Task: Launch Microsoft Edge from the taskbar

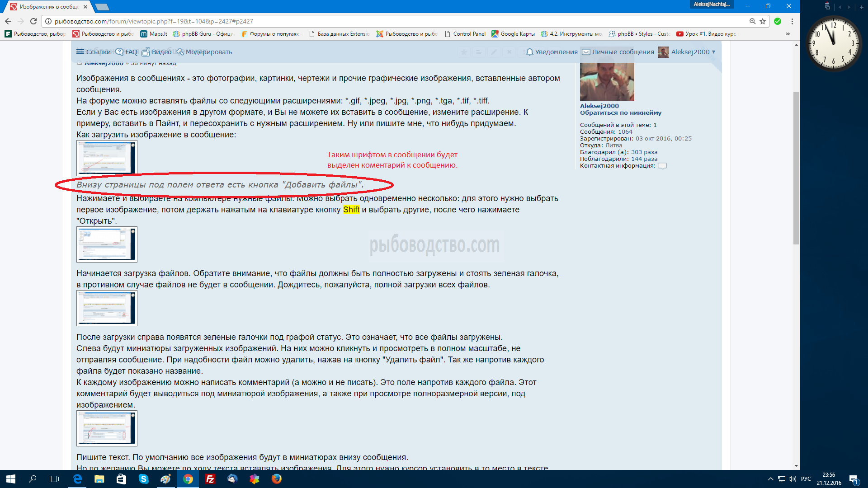Action: coord(77,479)
